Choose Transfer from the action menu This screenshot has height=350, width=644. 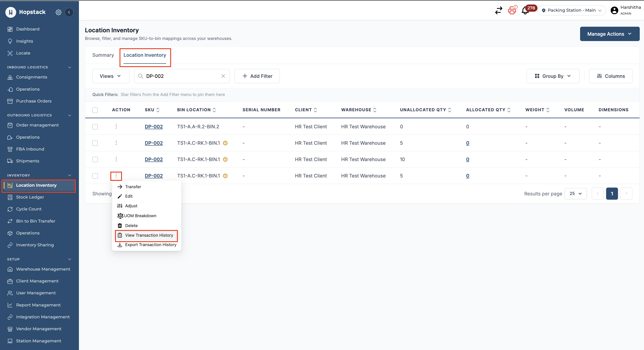pyautogui.click(x=146, y=187)
